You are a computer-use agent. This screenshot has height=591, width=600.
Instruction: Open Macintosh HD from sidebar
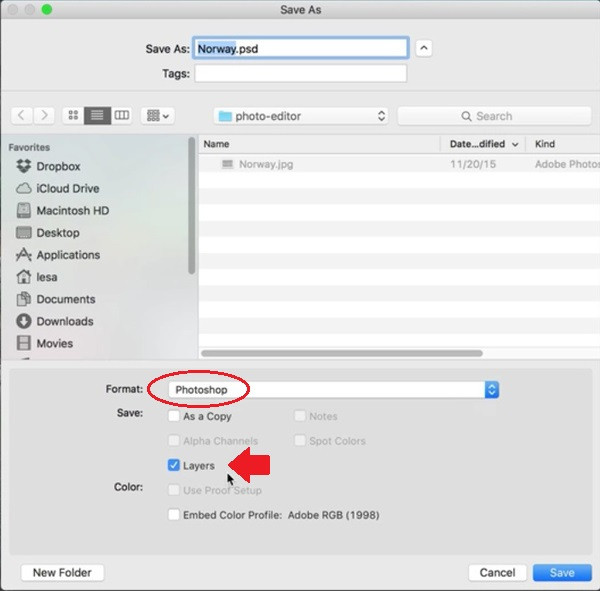[72, 211]
